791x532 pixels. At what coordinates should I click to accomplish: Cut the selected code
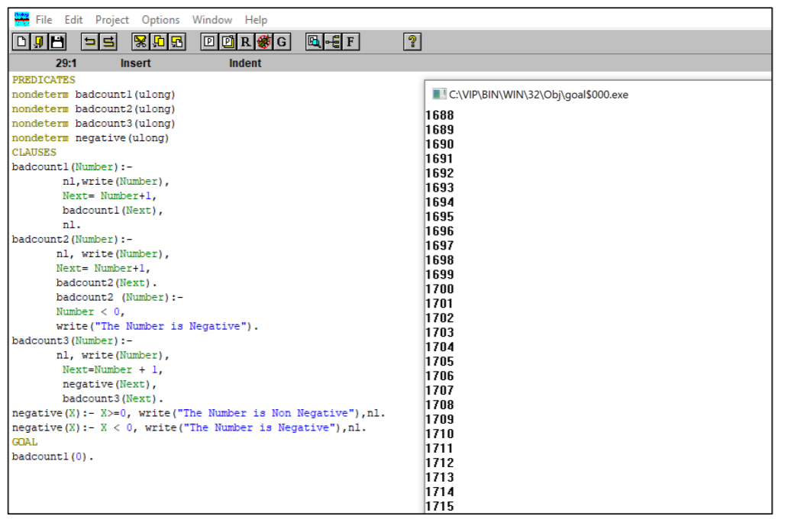click(x=141, y=41)
